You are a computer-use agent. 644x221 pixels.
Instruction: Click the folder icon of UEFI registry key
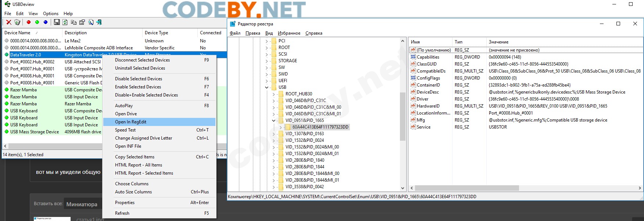274,81
